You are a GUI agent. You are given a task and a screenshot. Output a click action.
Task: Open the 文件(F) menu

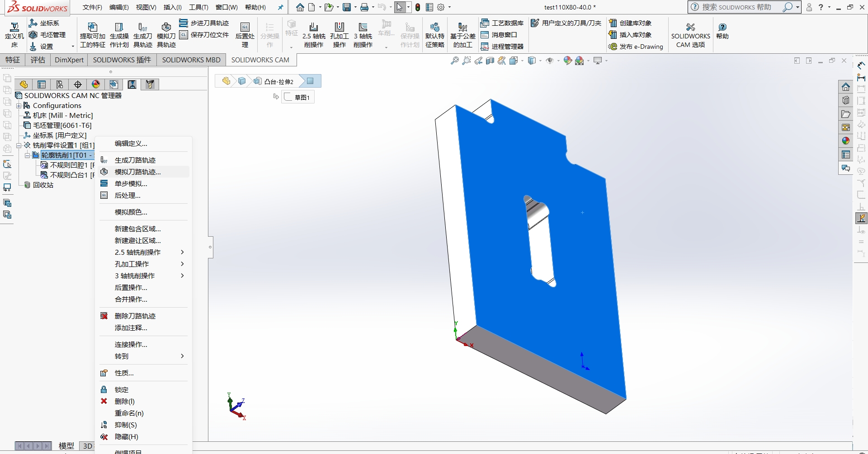92,7
